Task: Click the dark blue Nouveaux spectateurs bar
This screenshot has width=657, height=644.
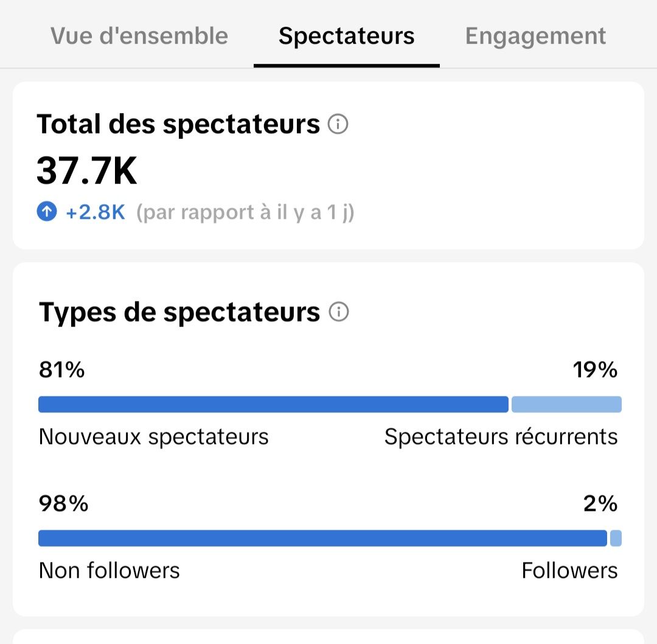Action: 273,404
